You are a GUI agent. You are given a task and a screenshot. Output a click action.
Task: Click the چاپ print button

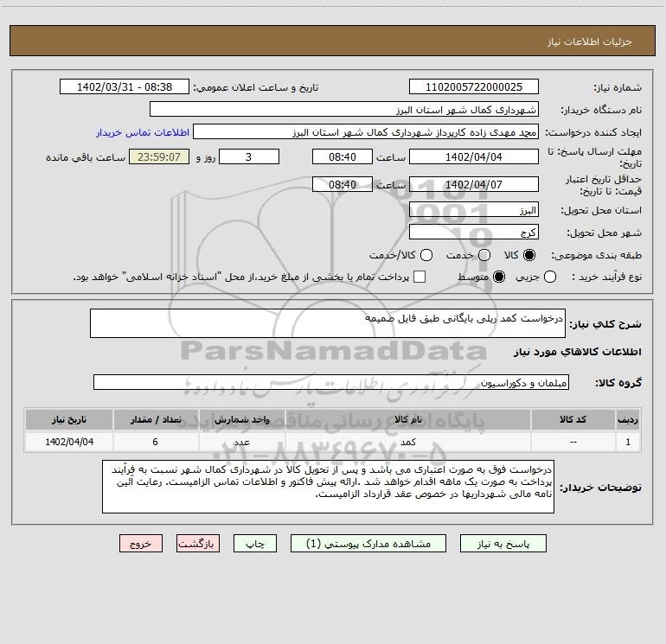click(255, 544)
